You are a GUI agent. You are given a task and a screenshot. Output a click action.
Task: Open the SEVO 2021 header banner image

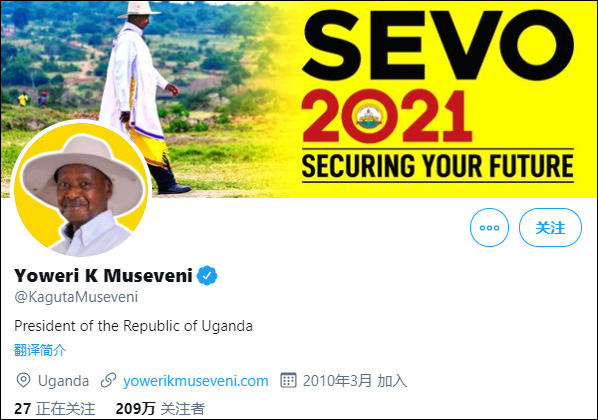(299, 99)
